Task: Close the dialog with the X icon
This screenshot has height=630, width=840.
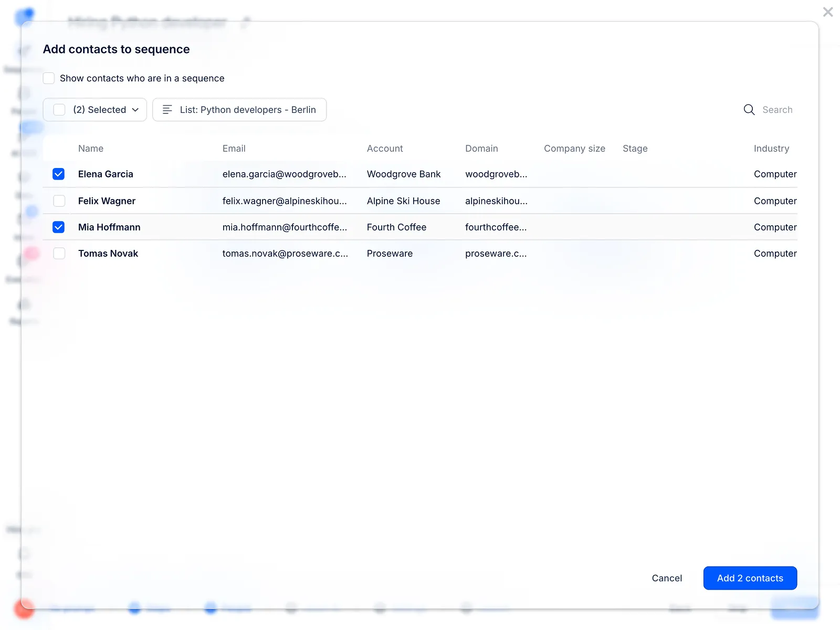Action: [x=828, y=12]
